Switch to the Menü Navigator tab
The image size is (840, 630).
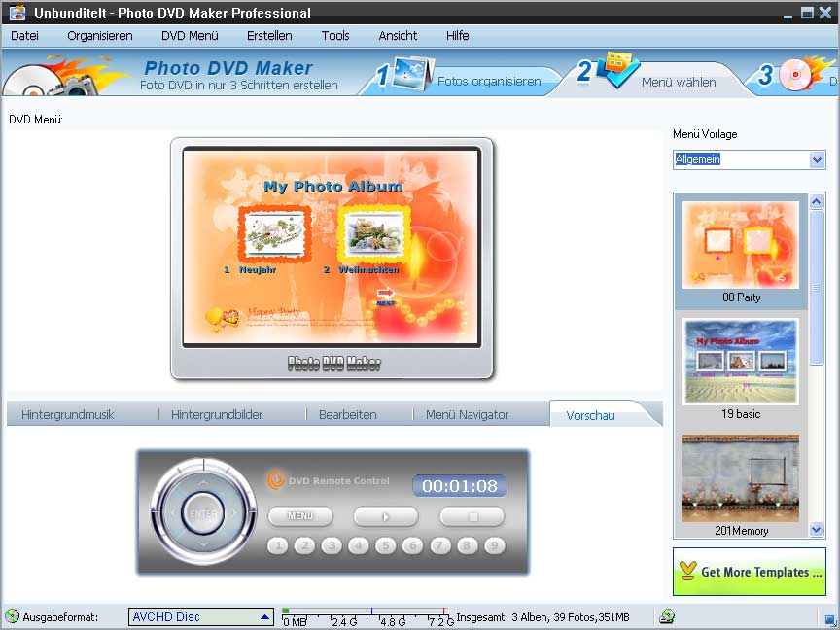(467, 414)
